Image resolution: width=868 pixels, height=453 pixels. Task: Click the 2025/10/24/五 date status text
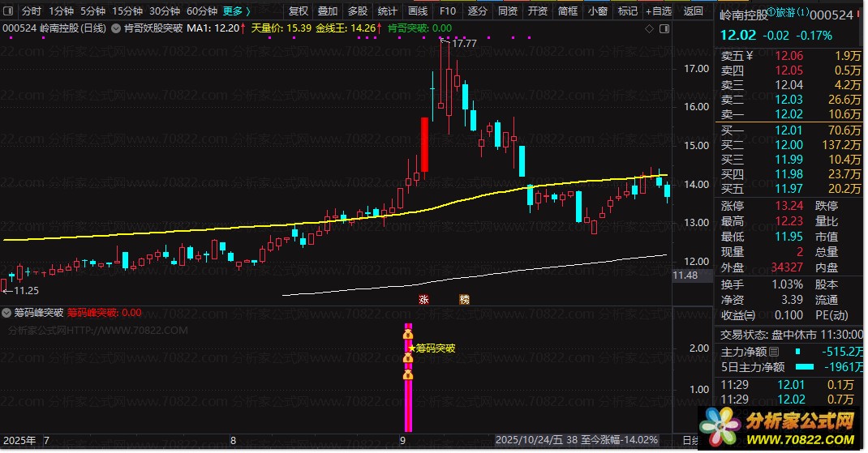(x=529, y=440)
